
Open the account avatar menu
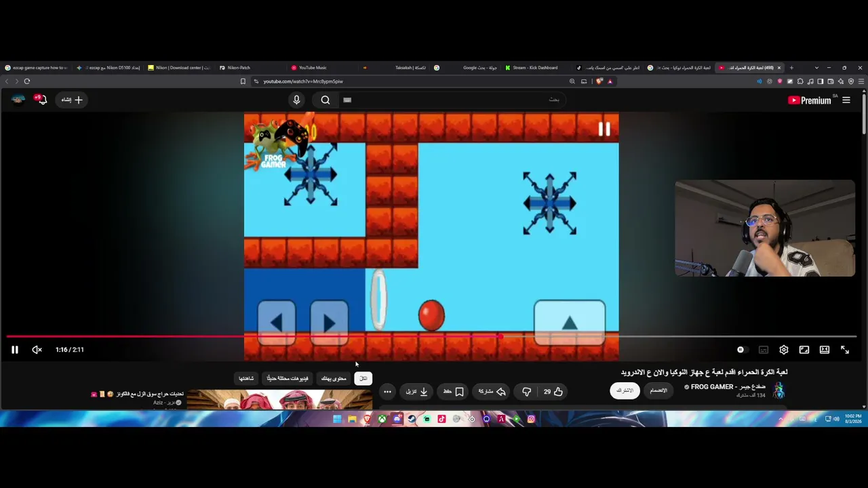[x=18, y=100]
